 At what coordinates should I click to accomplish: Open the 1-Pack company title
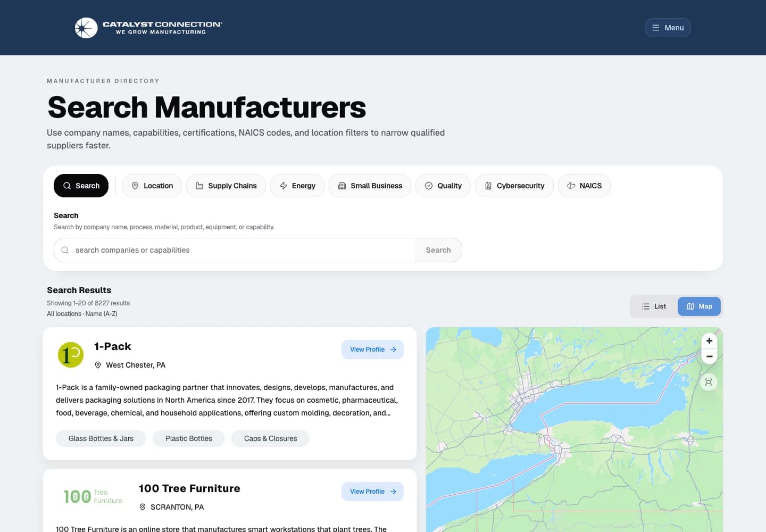112,346
